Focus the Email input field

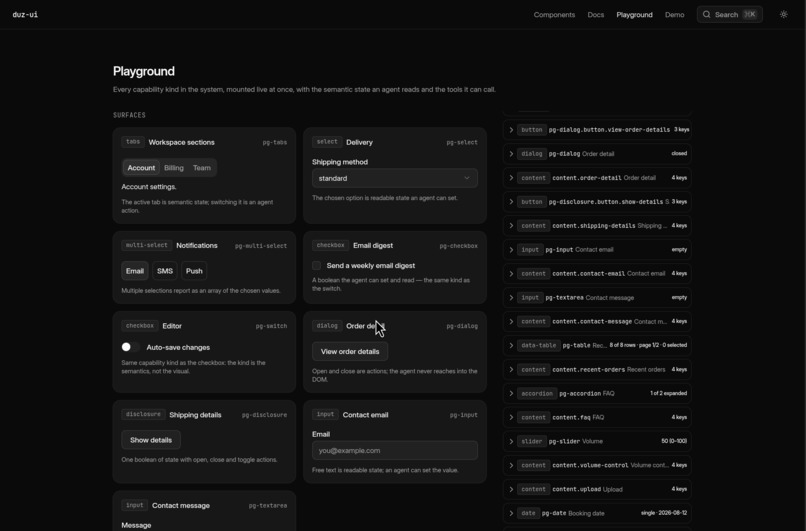394,450
